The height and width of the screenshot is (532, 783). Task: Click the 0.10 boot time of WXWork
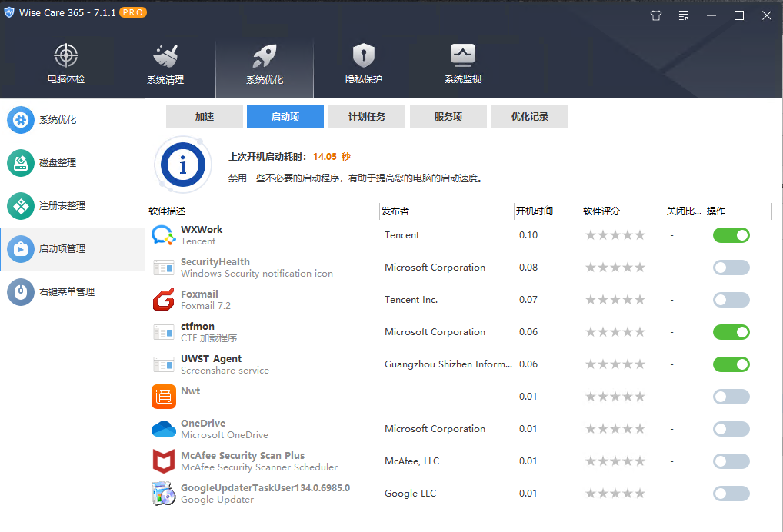[528, 235]
